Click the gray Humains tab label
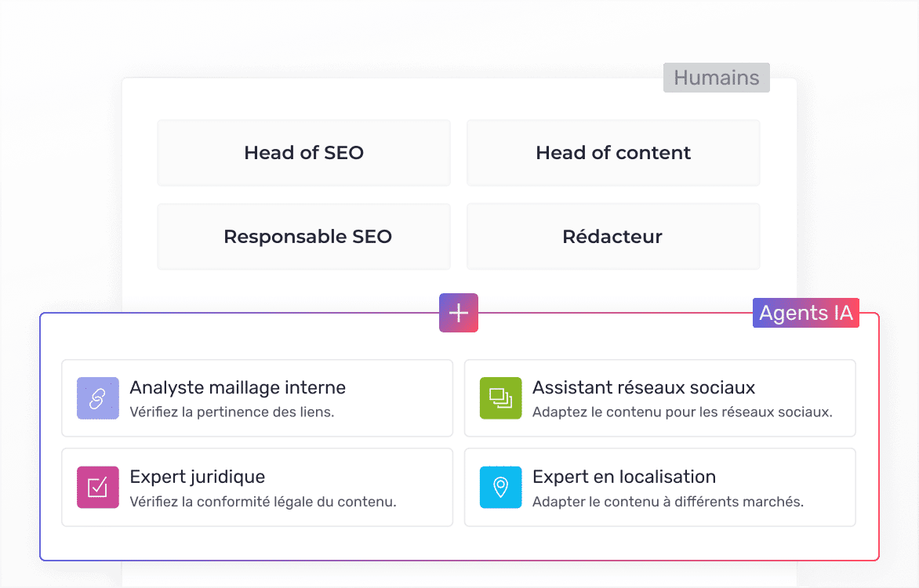 pos(716,78)
